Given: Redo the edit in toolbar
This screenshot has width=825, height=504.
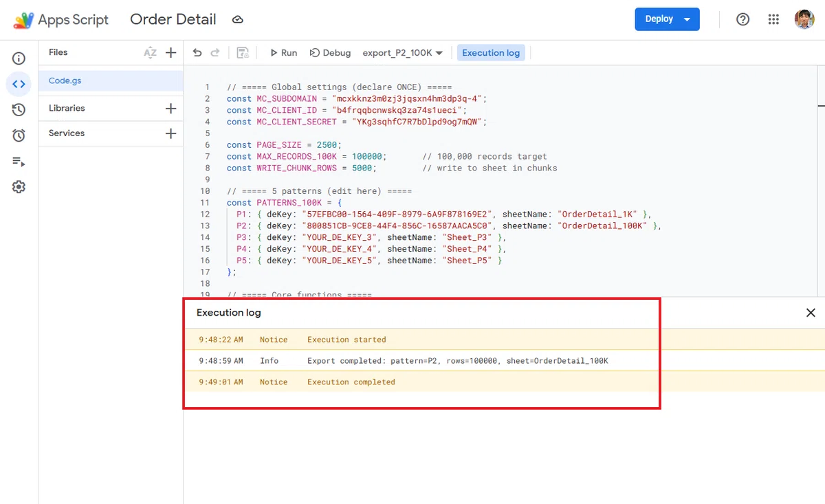Looking at the screenshot, I should 215,53.
